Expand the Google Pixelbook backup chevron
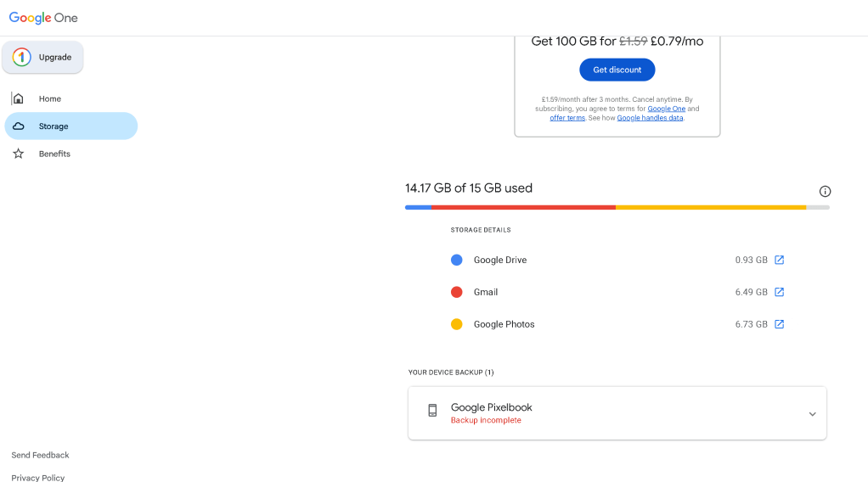This screenshot has width=868, height=482. coord(812,414)
